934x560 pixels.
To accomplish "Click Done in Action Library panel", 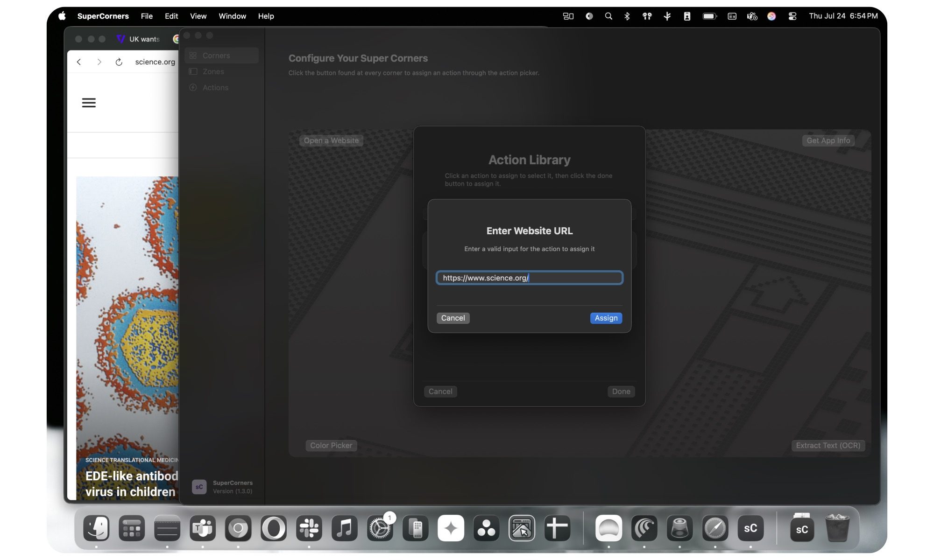I will point(621,392).
